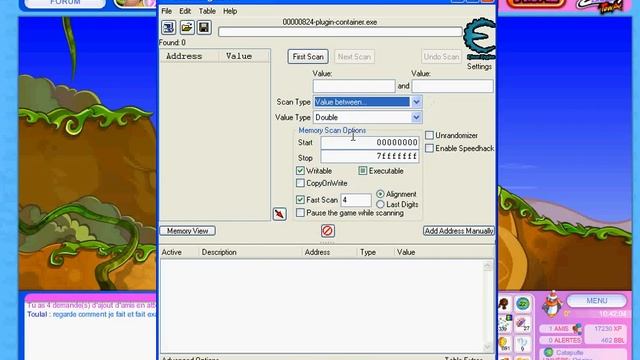Click the penguin avatar in game panel
This screenshot has height=360, width=640.
(552, 304)
